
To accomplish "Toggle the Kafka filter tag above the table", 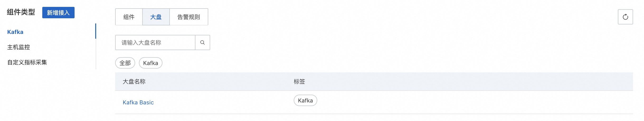I will point(151,63).
